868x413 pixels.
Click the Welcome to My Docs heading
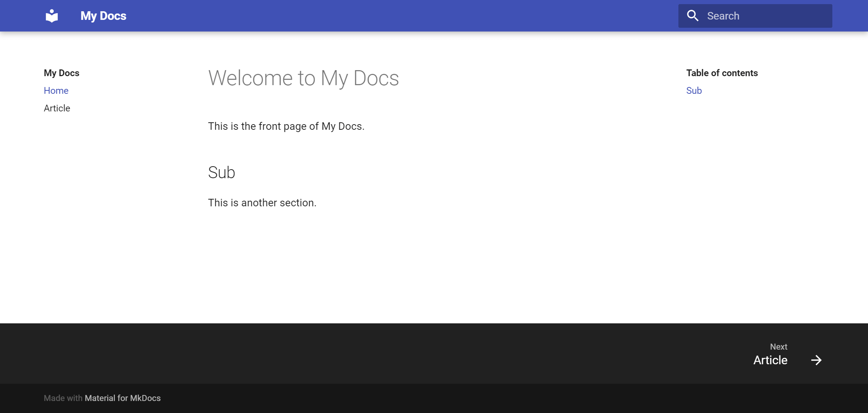pyautogui.click(x=303, y=78)
